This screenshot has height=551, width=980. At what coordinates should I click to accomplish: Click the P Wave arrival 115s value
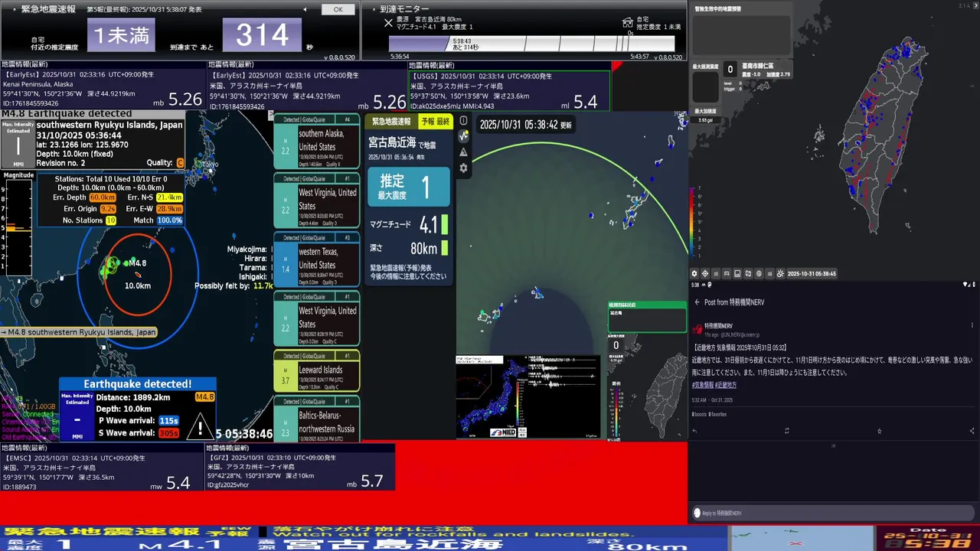(168, 421)
